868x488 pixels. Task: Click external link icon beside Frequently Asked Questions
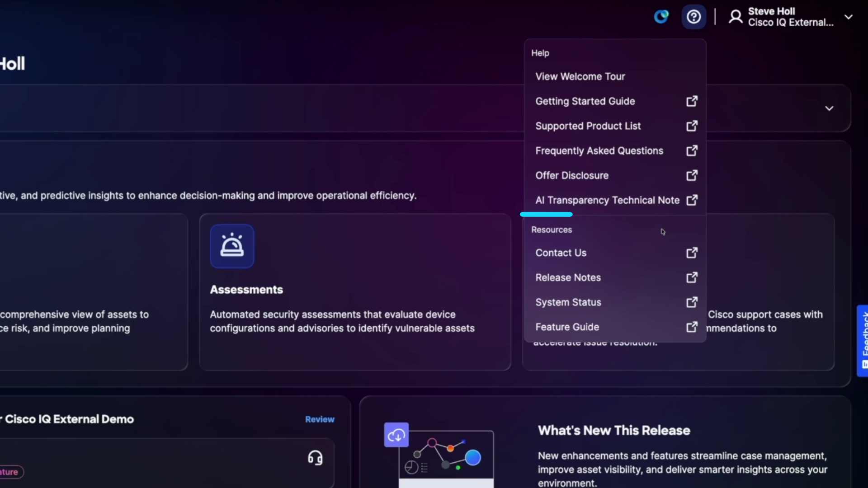pyautogui.click(x=692, y=150)
